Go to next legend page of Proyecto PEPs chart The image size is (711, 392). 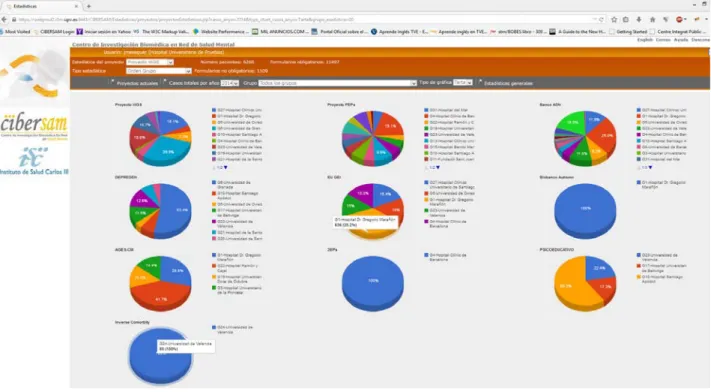[438, 168]
